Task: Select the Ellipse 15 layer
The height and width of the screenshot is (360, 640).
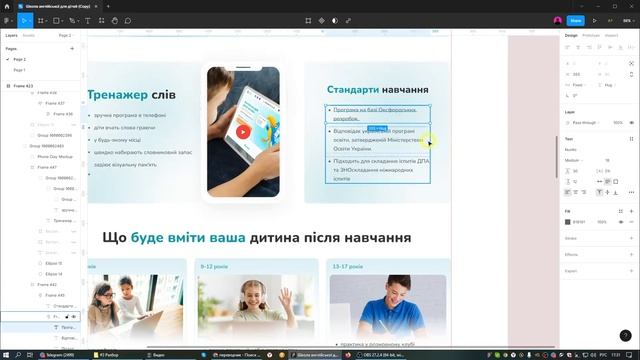Action: click(53, 264)
